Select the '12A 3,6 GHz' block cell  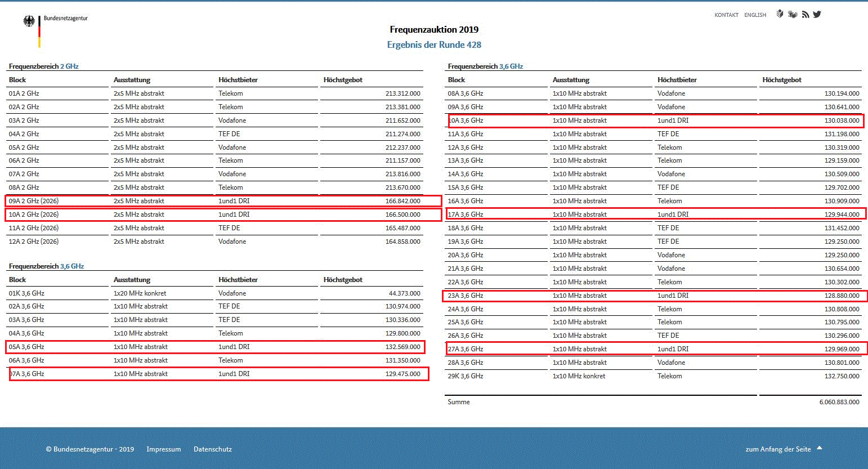[x=466, y=148]
